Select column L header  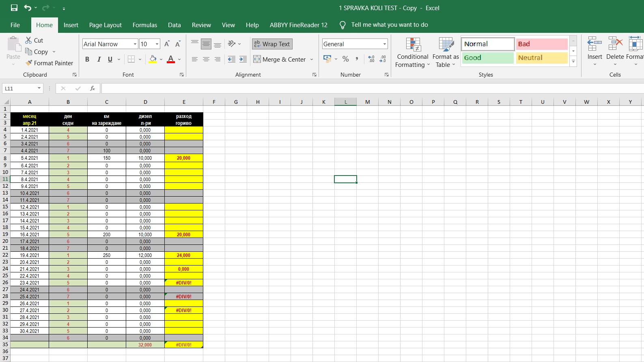346,102
